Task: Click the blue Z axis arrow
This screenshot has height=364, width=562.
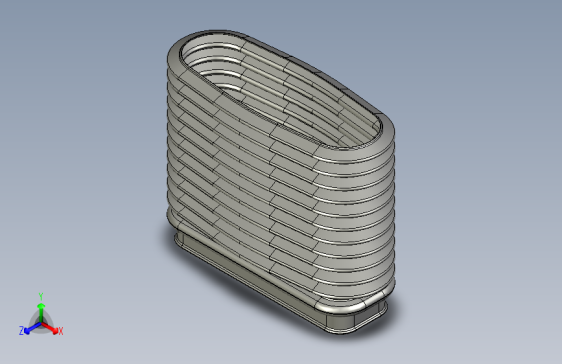Action: pos(32,329)
